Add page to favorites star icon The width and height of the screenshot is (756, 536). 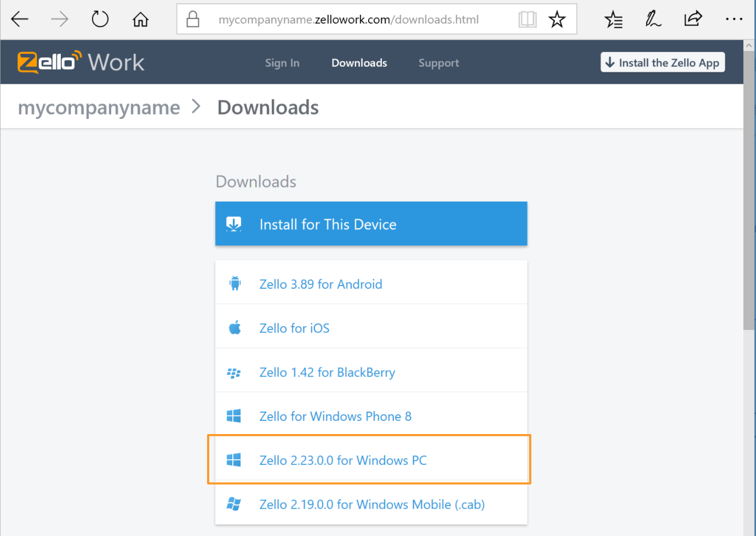point(557,19)
